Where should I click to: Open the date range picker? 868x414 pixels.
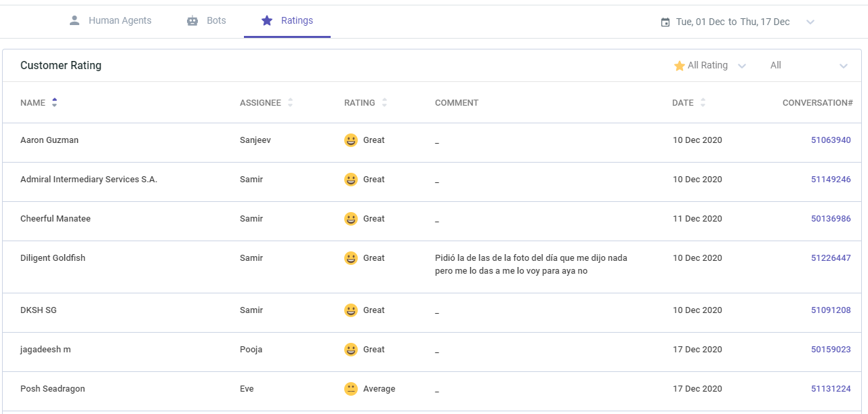click(x=737, y=22)
